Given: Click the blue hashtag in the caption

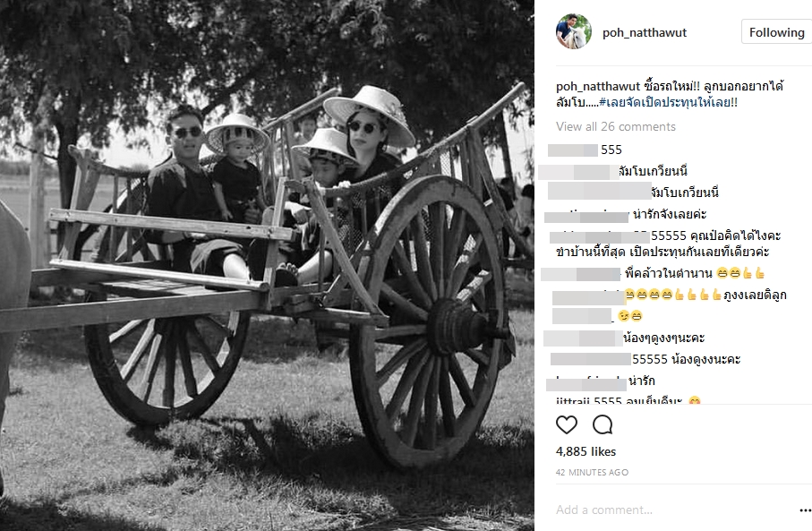Looking at the screenshot, I should (668, 103).
